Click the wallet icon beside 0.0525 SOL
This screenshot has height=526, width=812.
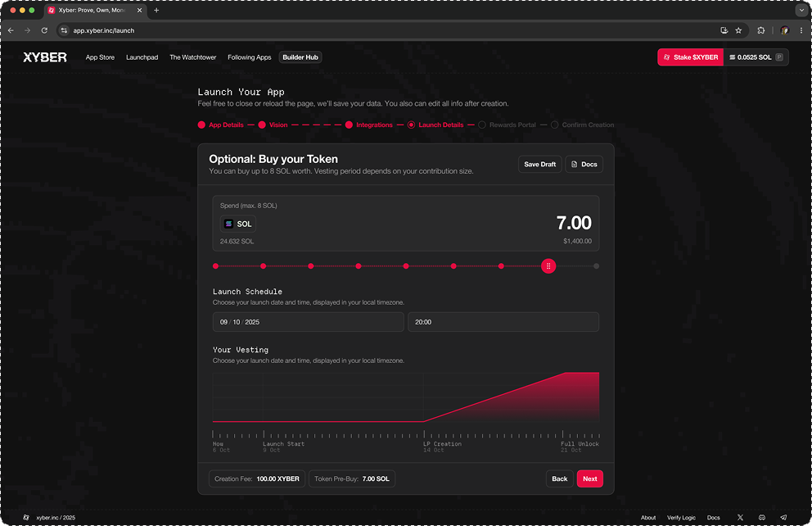780,57
